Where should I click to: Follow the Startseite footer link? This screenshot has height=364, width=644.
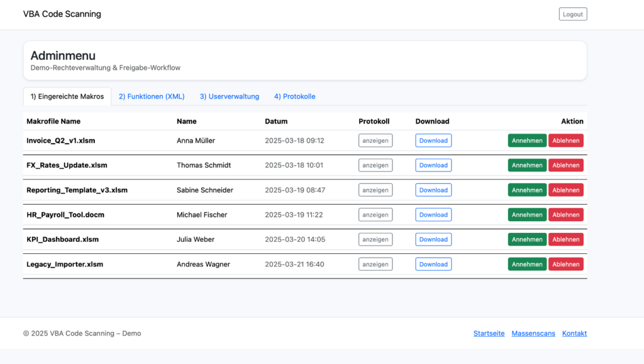(489, 333)
